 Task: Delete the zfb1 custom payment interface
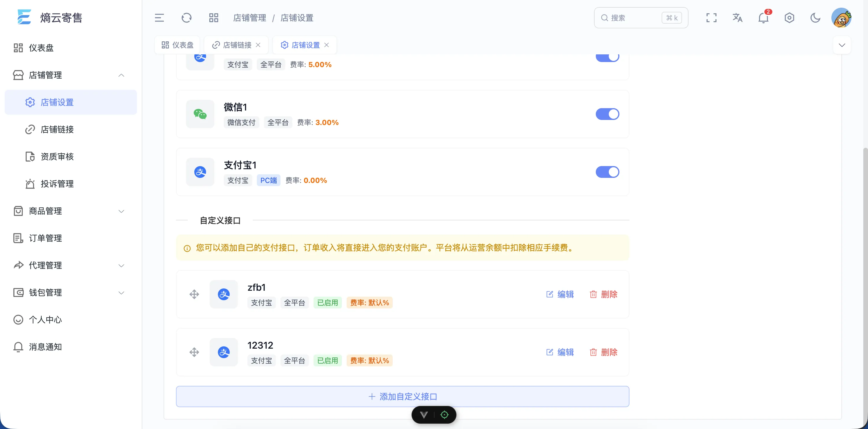603,294
